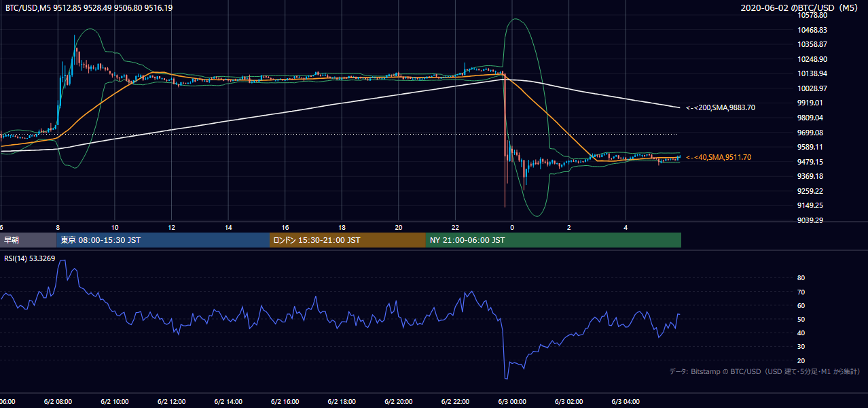868x408 pixels.
Task: Click the 6/2 10:00 date label
Action: point(114,401)
